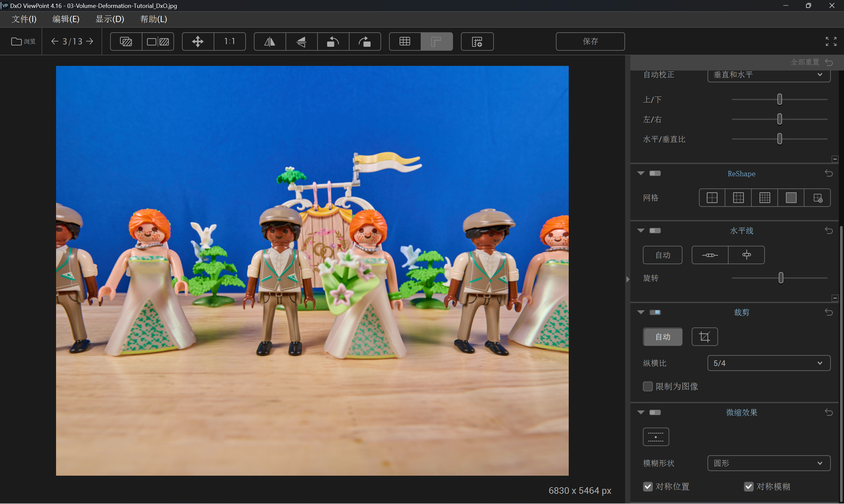Click the flip horizontal icon
This screenshot has width=844, height=504.
[270, 42]
